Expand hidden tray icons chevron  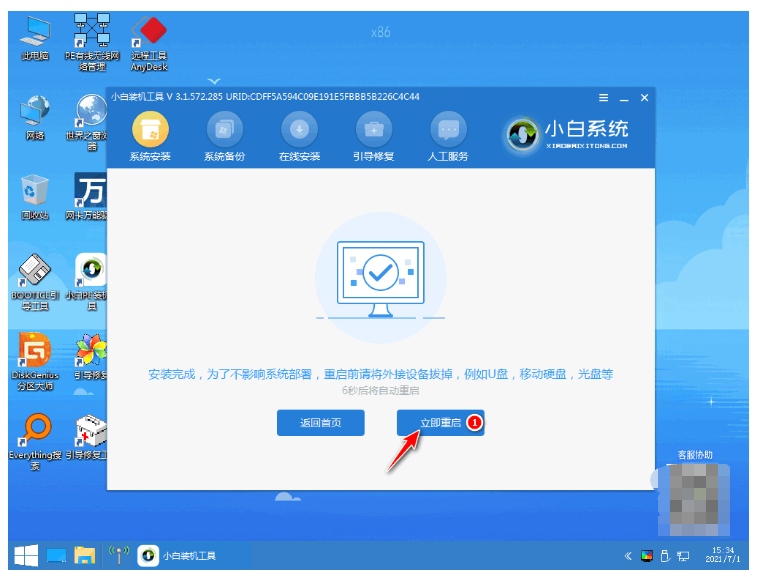click(628, 556)
